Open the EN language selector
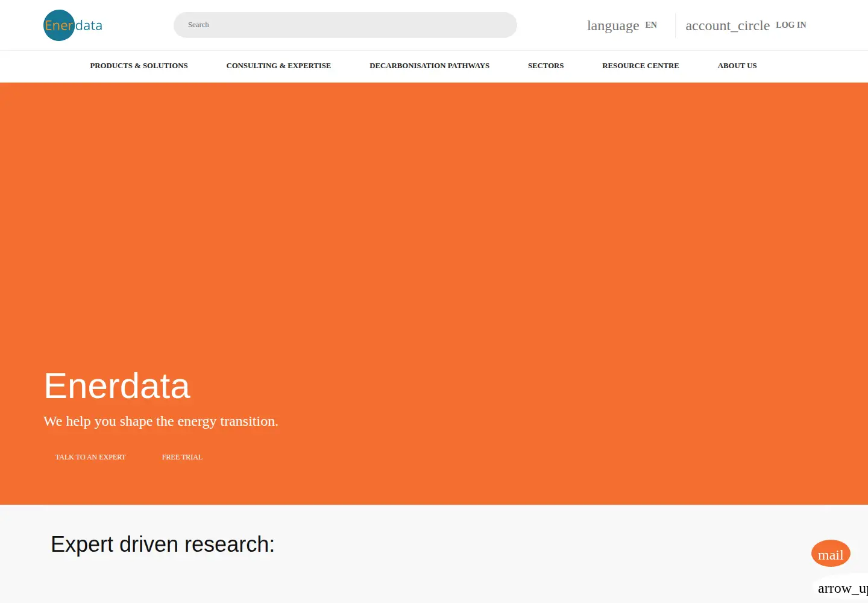 click(651, 25)
